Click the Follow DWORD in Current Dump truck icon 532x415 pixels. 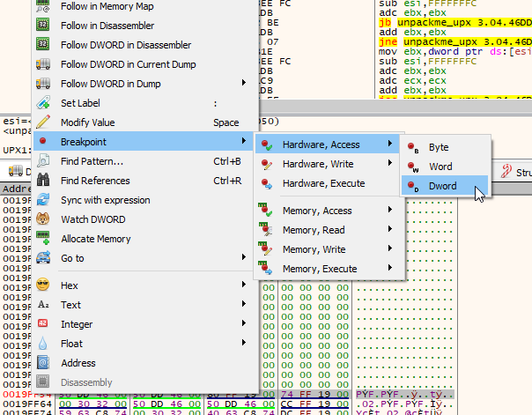pos(43,63)
